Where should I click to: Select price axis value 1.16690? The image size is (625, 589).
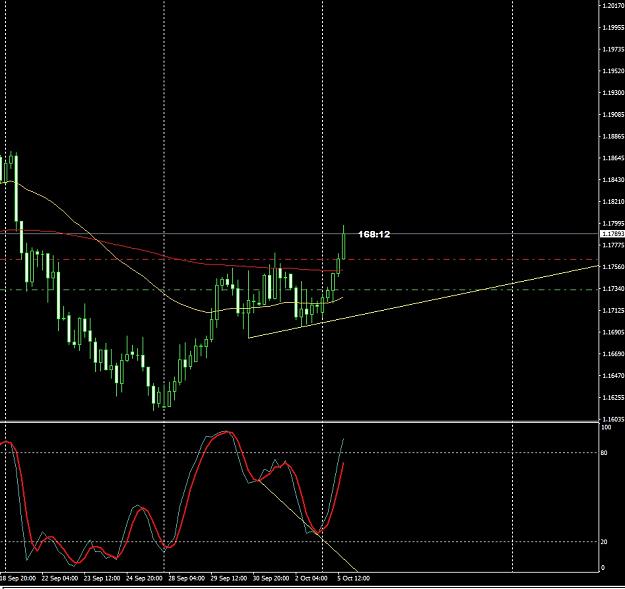pos(613,353)
